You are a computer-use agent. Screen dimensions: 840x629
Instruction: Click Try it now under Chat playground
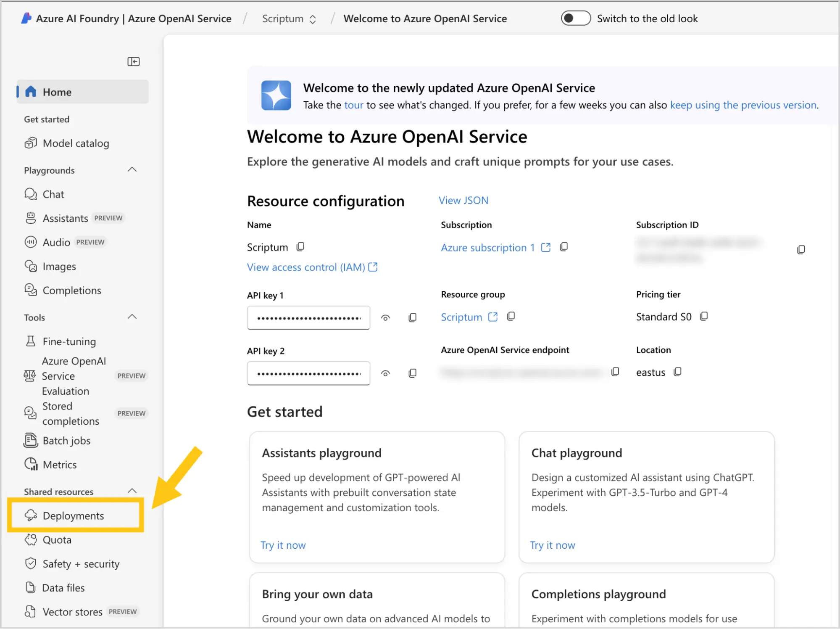[553, 545]
